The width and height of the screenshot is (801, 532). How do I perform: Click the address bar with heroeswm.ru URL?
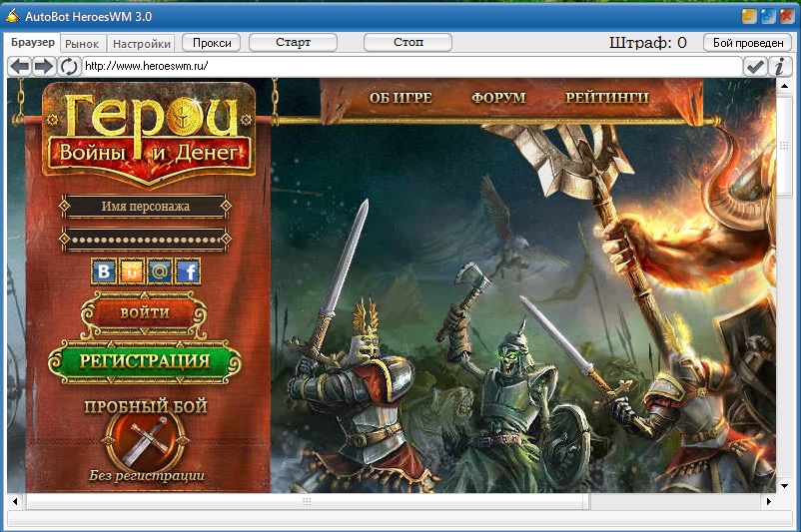click(x=411, y=66)
